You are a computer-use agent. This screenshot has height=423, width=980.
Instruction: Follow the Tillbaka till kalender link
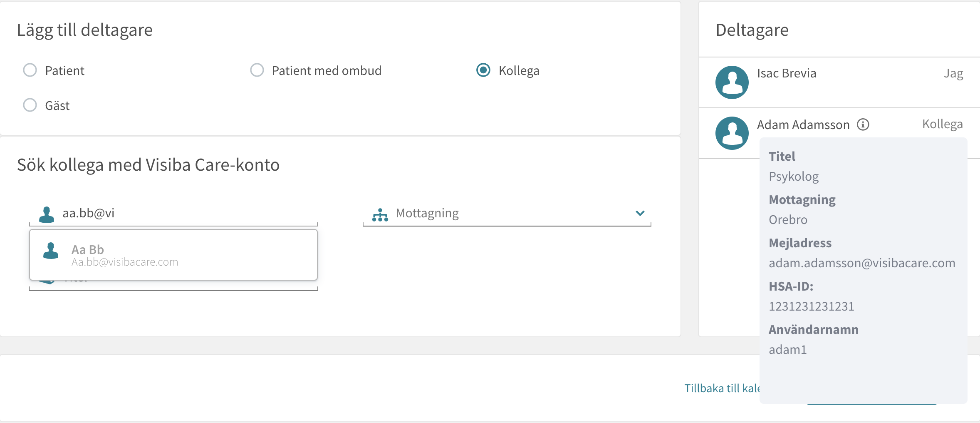click(x=722, y=388)
